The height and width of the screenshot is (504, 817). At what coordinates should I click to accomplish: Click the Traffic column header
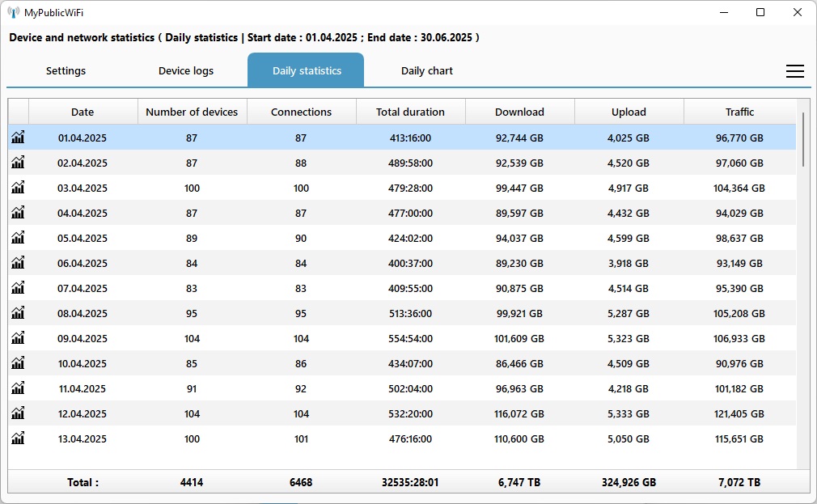[739, 112]
